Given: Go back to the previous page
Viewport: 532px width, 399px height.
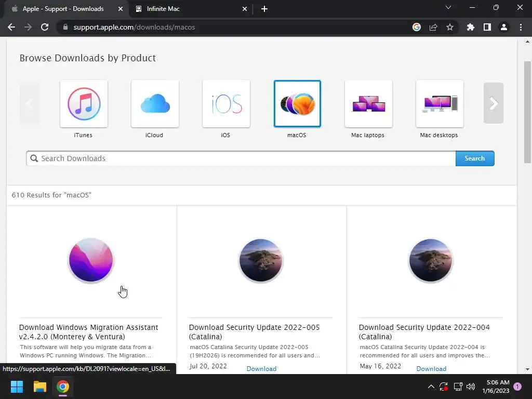Looking at the screenshot, I should tap(11, 27).
